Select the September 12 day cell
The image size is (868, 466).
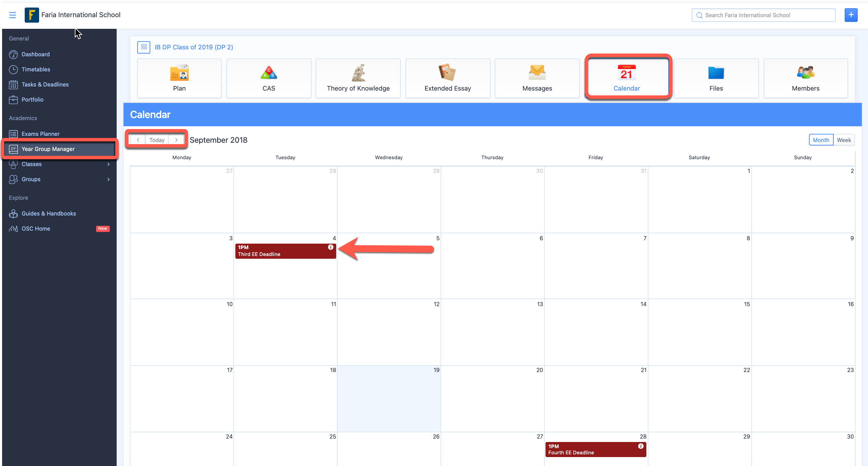coord(389,332)
